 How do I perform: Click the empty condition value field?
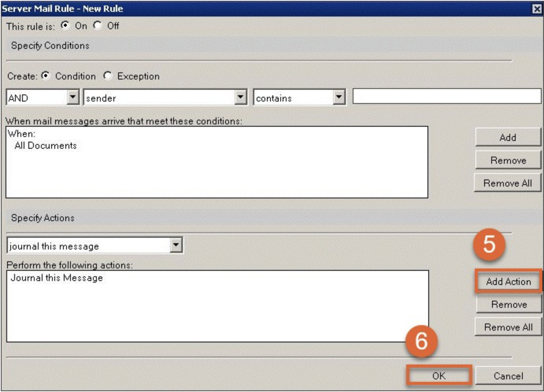(447, 96)
